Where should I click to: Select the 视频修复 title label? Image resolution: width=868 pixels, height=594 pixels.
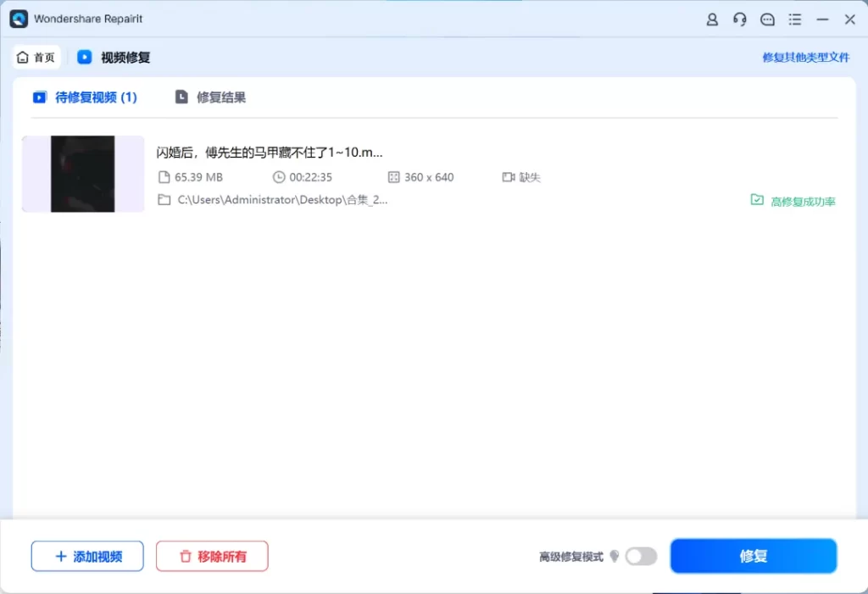coord(125,58)
